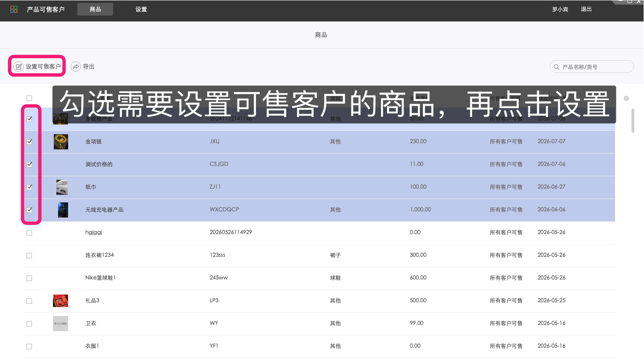Click the app grid logo icon
Viewport: 644px width, 361px height.
pos(14,9)
